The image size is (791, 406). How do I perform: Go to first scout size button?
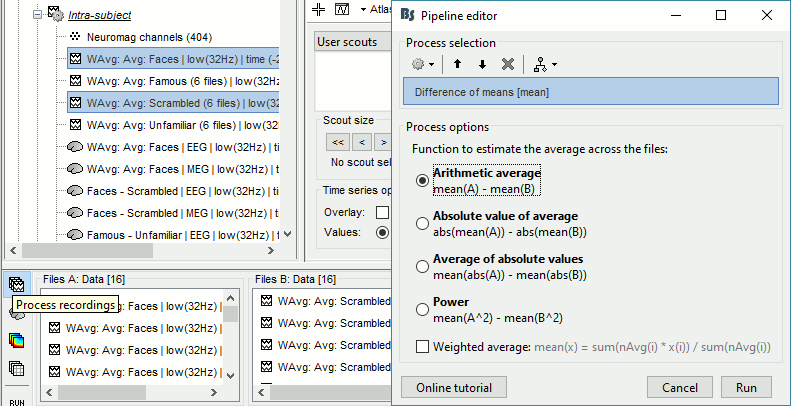[337, 141]
